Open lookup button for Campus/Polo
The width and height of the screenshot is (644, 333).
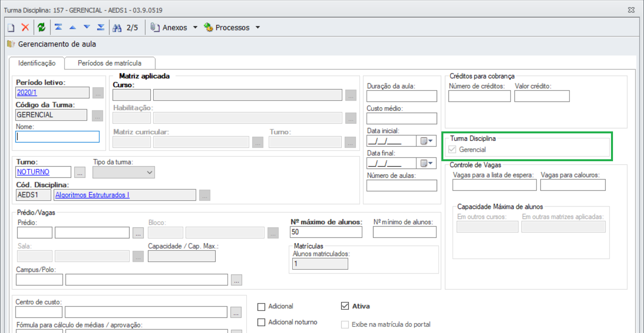coord(236,280)
